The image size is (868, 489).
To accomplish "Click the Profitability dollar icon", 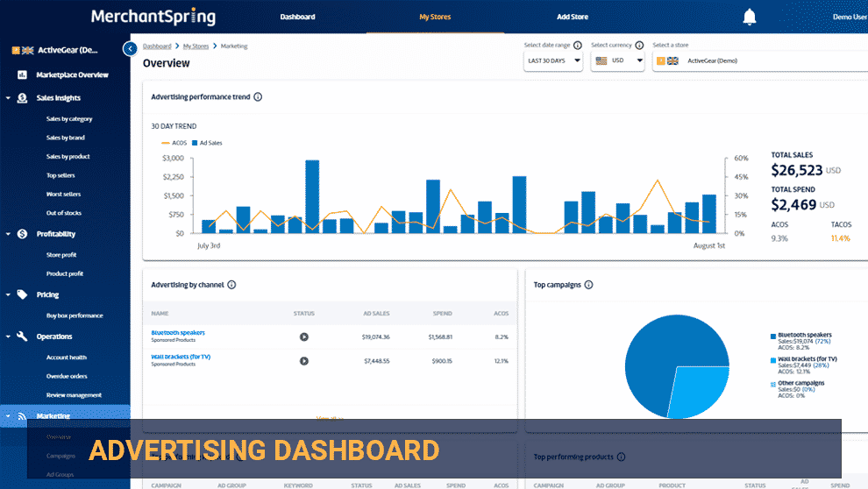I will pyautogui.click(x=22, y=234).
